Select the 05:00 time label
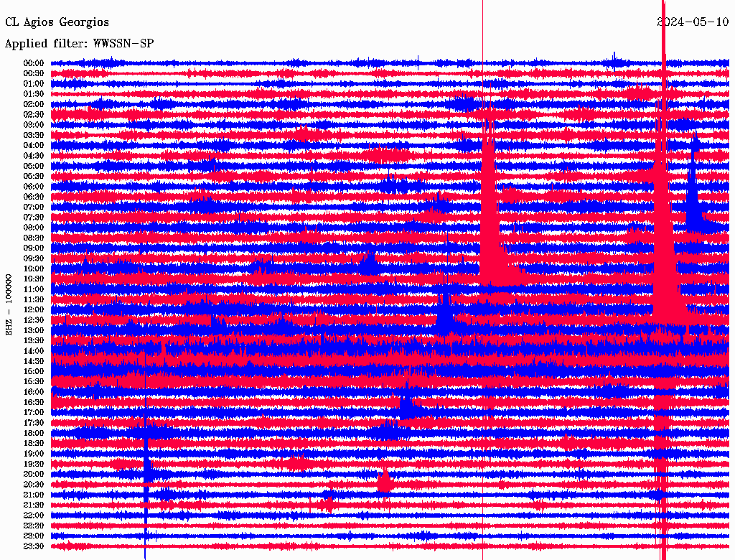 click(x=34, y=166)
